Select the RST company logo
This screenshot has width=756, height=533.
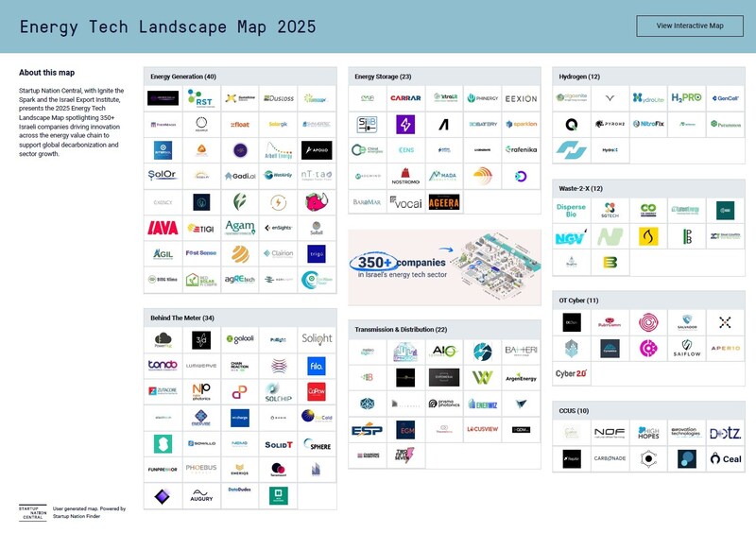[x=201, y=98]
